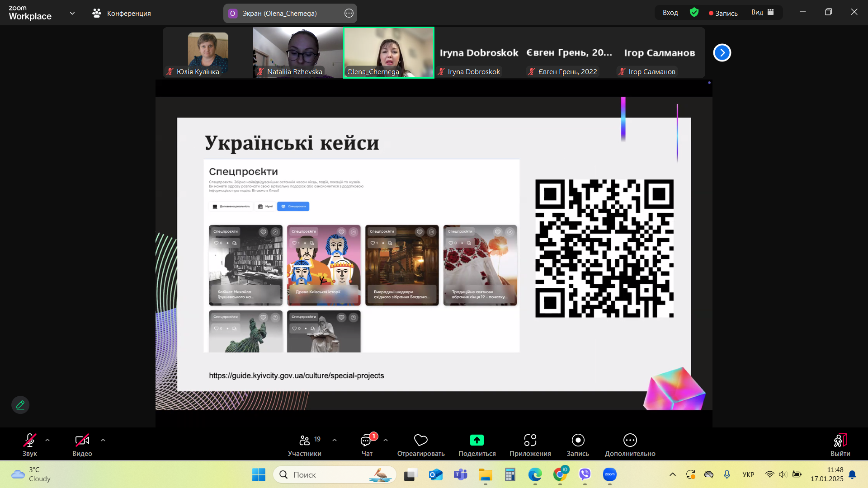Screen dimensions: 868x488
Task: Click the kyivcity special-projects URL on slide
Action: (x=297, y=375)
